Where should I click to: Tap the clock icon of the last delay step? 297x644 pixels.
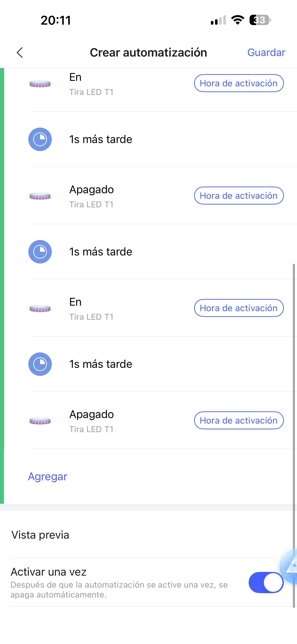(40, 364)
